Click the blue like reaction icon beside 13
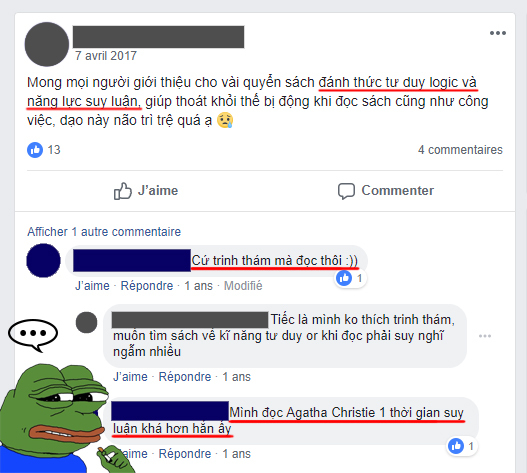This screenshot has width=527, height=473. coord(35,150)
